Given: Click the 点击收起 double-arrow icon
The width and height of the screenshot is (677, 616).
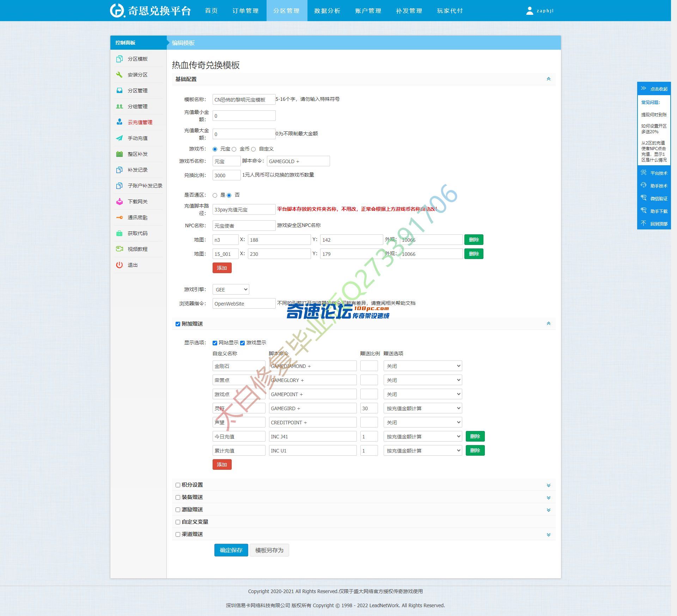Looking at the screenshot, I should (x=644, y=88).
